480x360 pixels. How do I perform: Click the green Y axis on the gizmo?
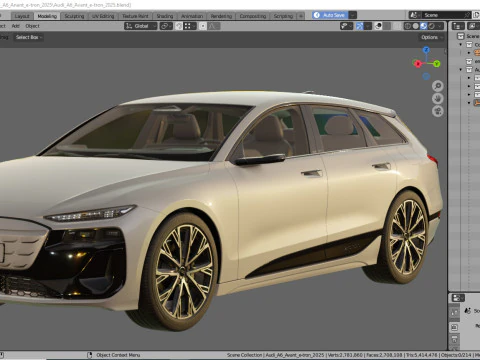437,63
